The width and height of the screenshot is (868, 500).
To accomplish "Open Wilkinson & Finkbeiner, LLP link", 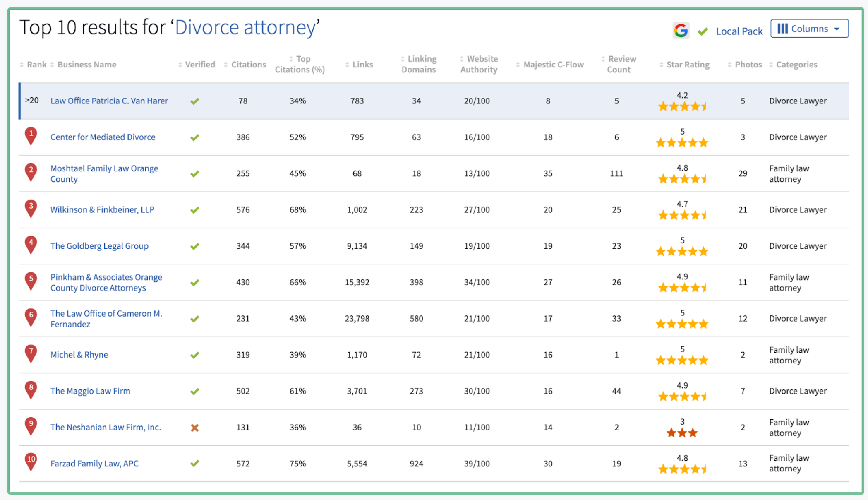I will (x=102, y=210).
